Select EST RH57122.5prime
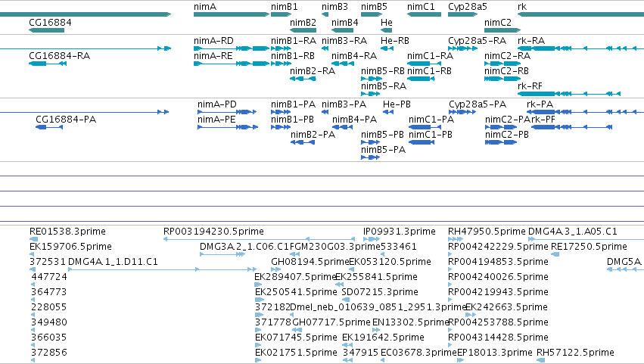Screen dimensions: 644x364 point(541,360)
